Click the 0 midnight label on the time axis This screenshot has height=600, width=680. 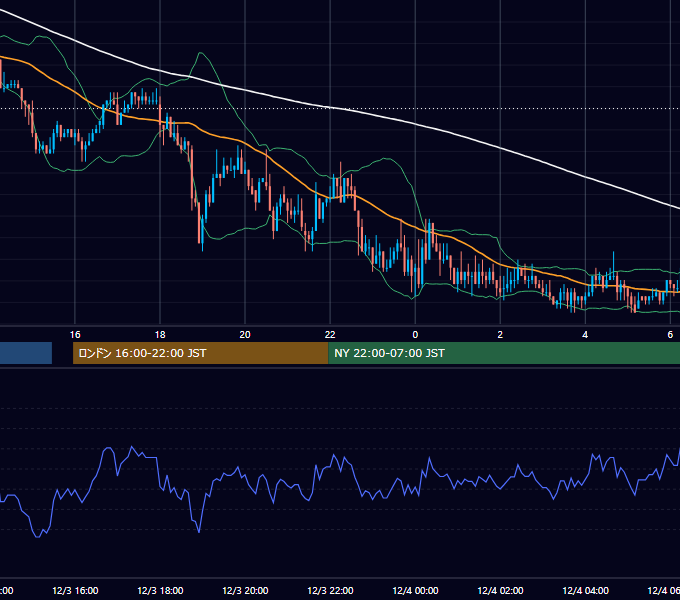pos(415,334)
